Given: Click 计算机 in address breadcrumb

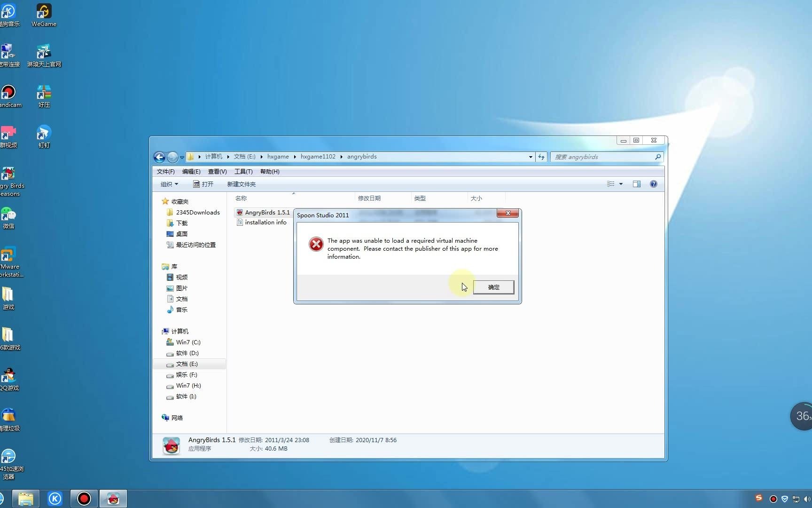Looking at the screenshot, I should click(x=214, y=157).
